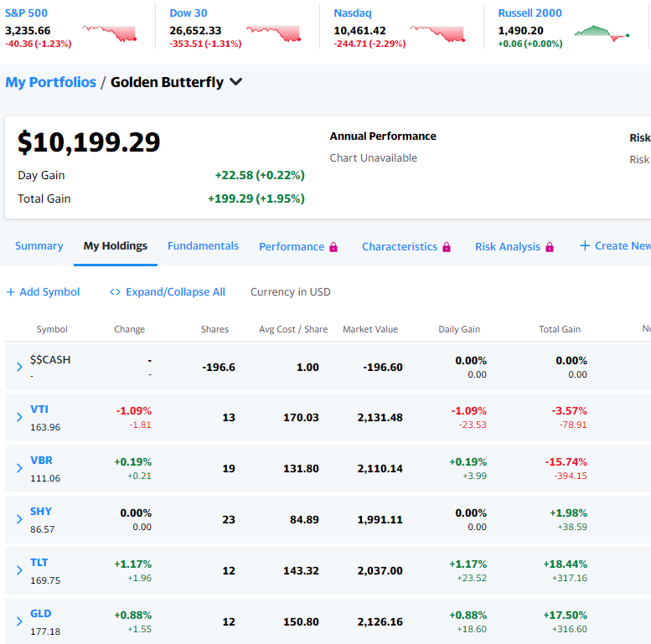Click GLD avg cost 150.80
This screenshot has height=644, width=651.
pos(301,621)
